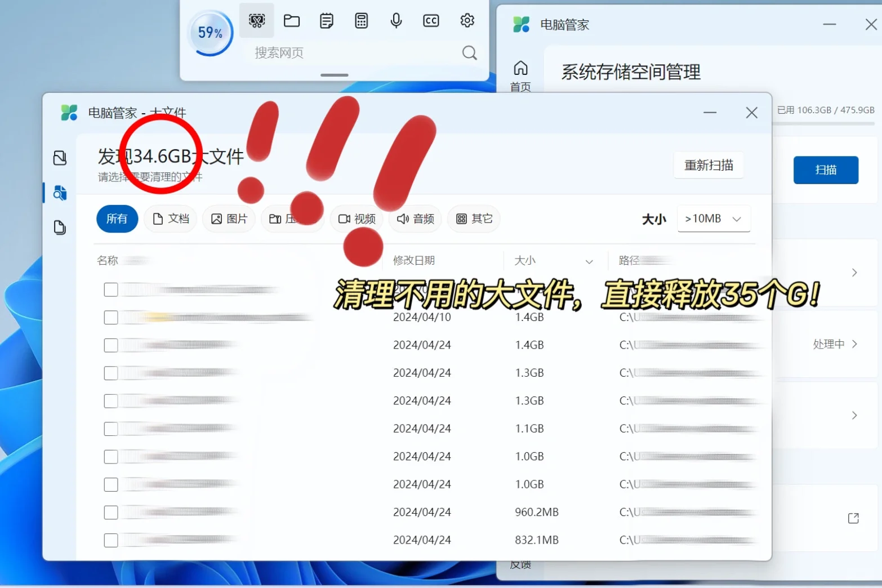Expand the 处理中 item with its chevron

click(854, 344)
